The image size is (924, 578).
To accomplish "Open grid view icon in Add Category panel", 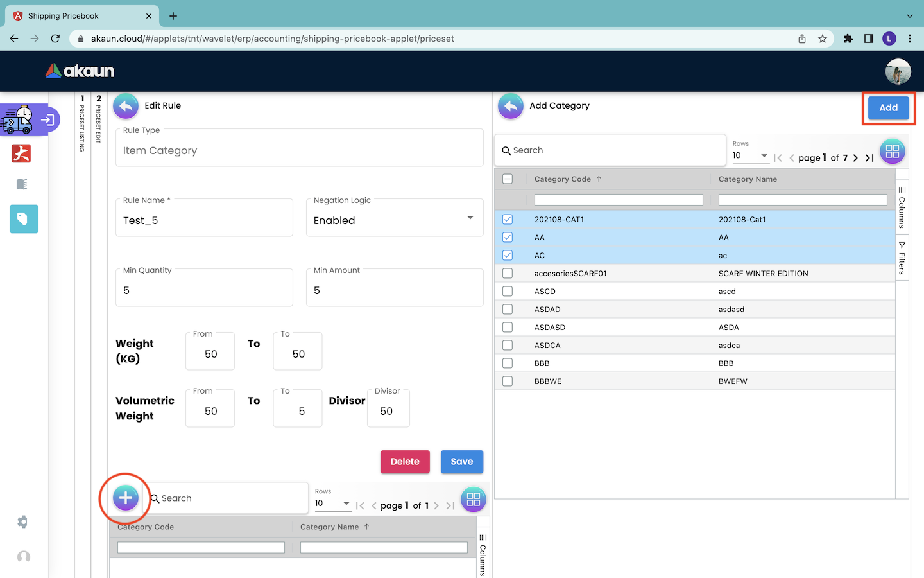I will [x=892, y=152].
